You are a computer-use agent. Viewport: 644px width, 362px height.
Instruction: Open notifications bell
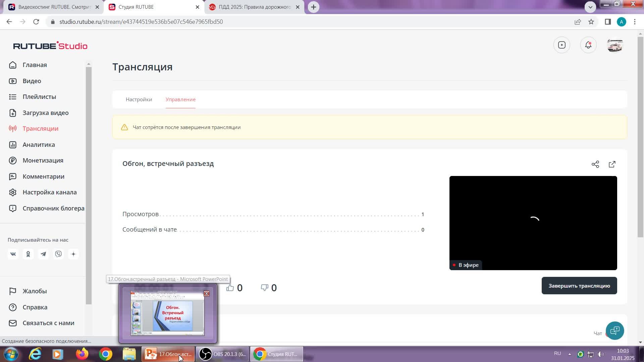tap(588, 45)
